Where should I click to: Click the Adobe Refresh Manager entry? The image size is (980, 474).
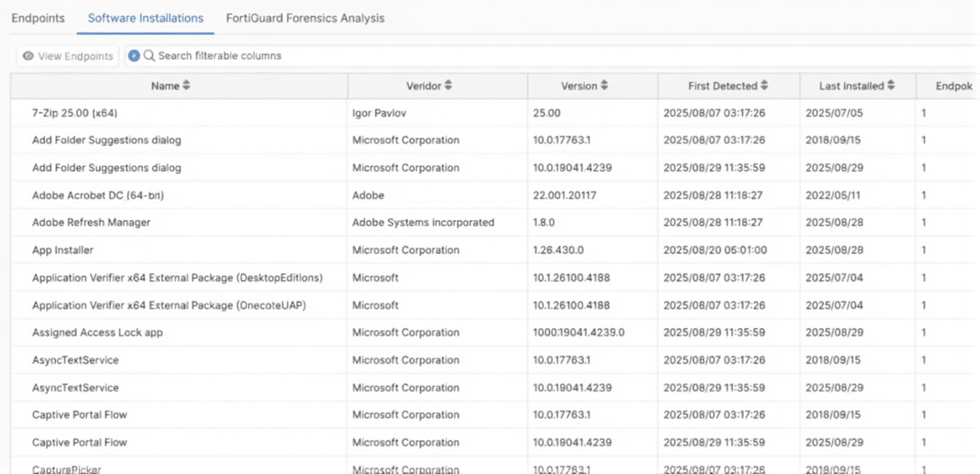[x=92, y=222]
